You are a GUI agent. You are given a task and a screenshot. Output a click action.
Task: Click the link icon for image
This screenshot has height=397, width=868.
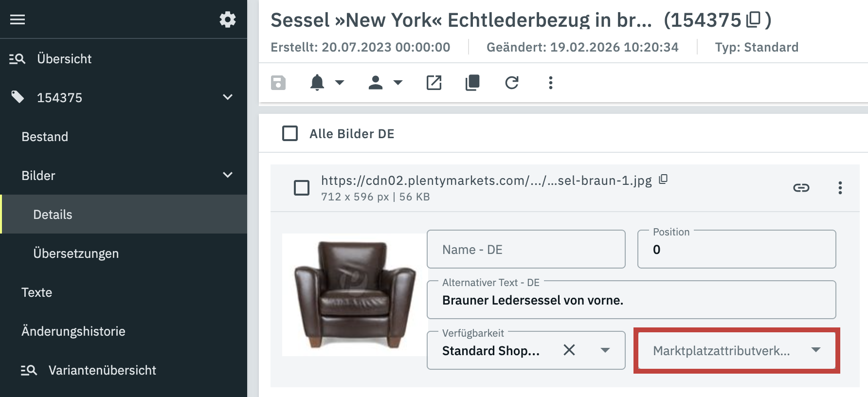click(x=801, y=188)
